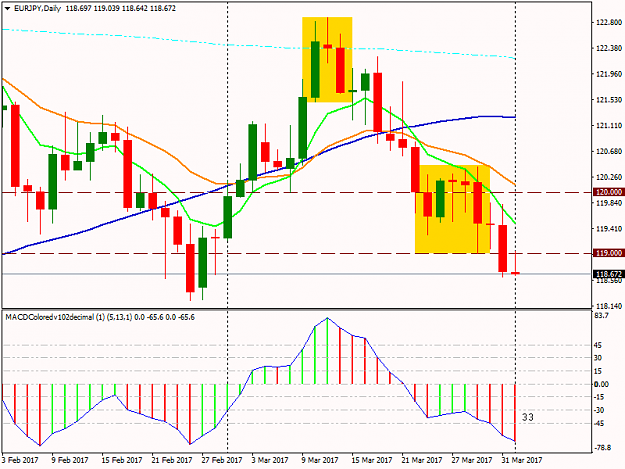Click the 0.00 MACD scale value
This screenshot has height=469, width=625.
(601, 384)
